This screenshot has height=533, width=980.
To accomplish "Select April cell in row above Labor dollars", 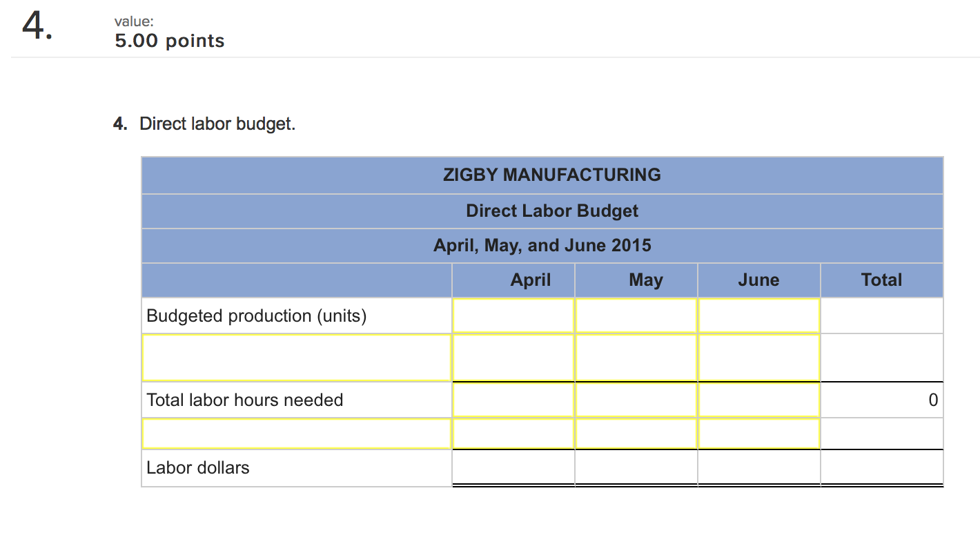I will coord(513,434).
